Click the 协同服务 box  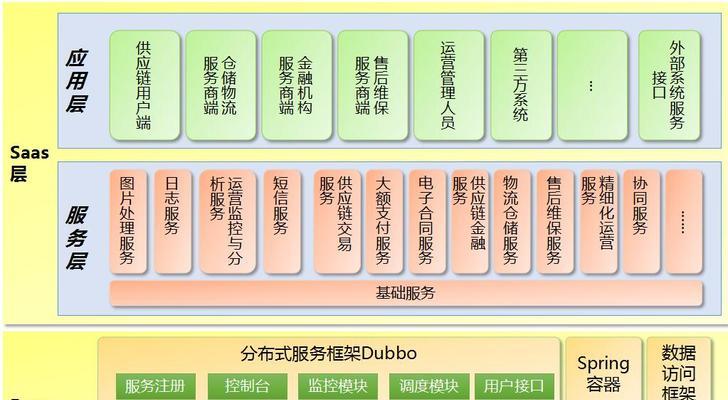[x=641, y=222]
